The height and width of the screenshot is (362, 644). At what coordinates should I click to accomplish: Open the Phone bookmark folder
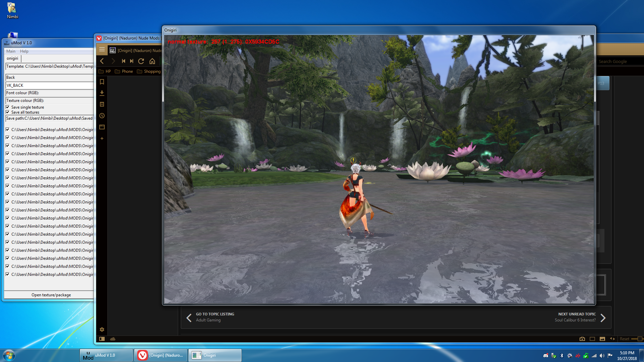coord(124,71)
